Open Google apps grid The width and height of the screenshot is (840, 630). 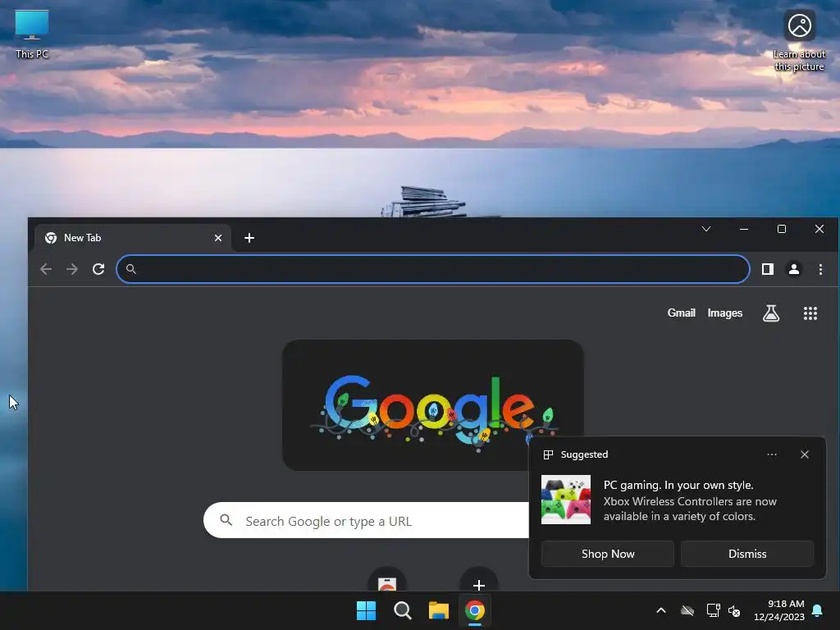810,313
